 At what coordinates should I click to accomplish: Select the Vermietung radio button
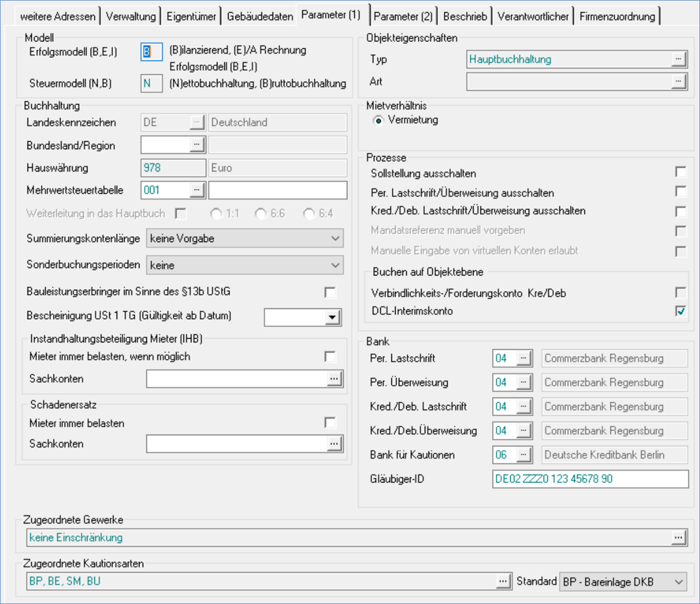(x=378, y=121)
